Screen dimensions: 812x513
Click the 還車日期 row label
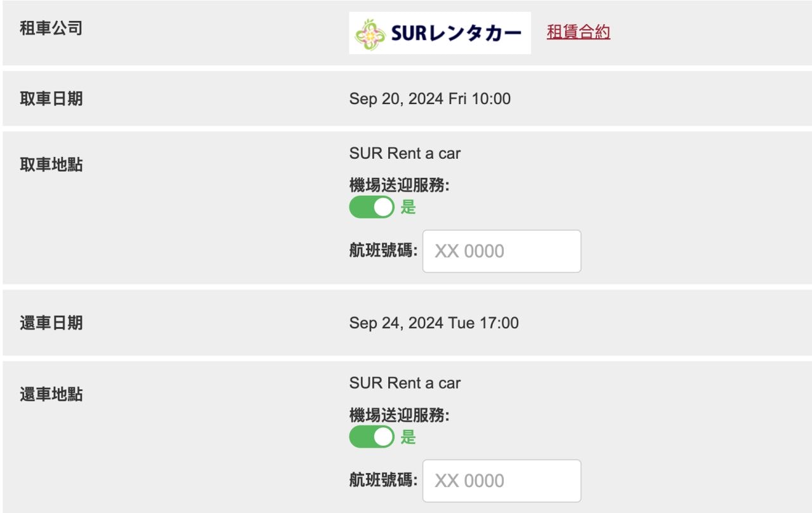[51, 323]
